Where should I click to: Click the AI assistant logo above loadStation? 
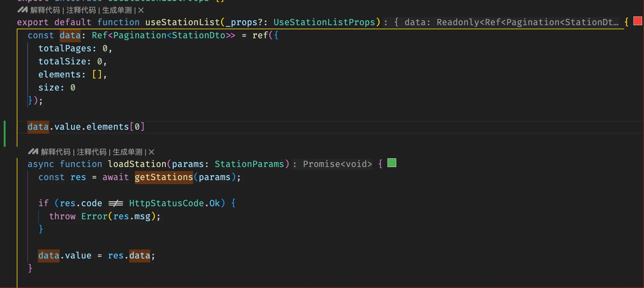click(x=33, y=152)
